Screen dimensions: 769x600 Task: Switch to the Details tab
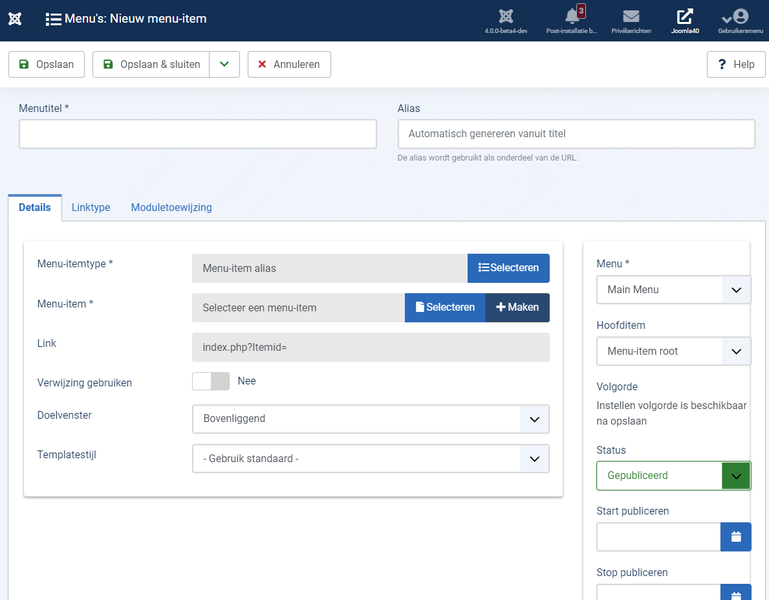click(x=35, y=208)
